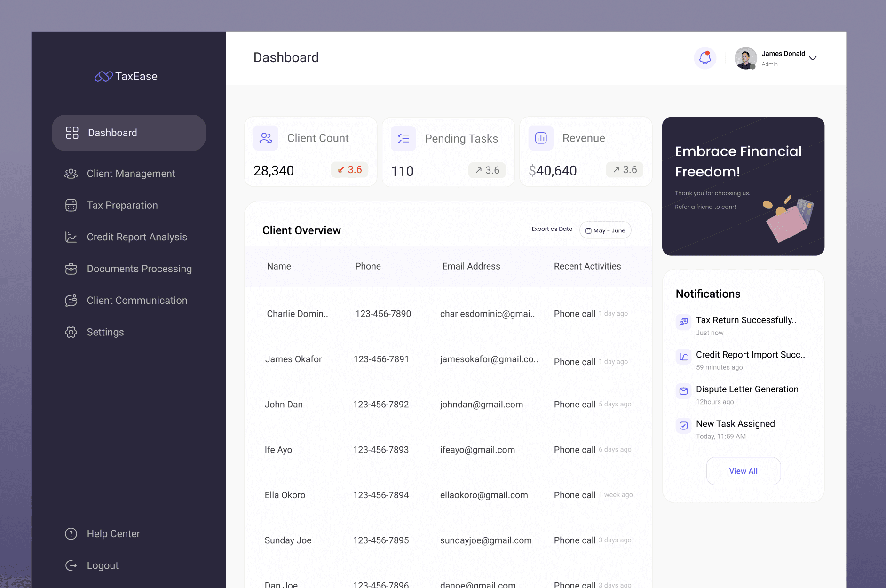Click email sundayjoe@gmail.com

(486, 540)
